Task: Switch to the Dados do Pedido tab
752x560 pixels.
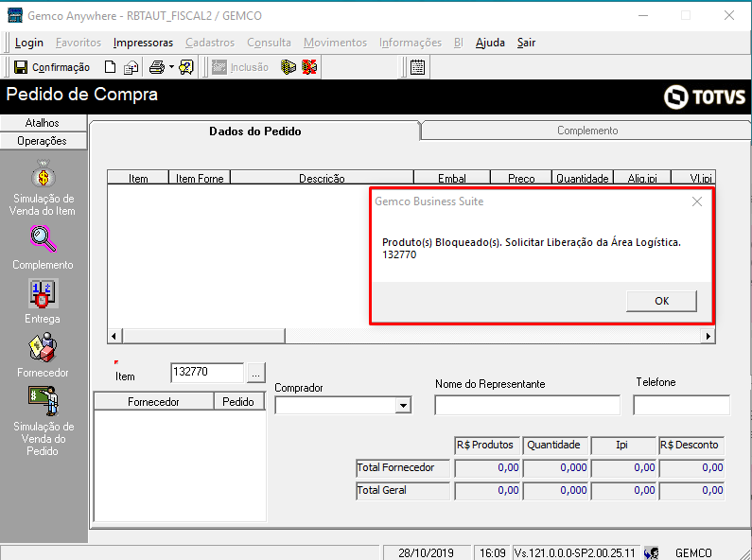Action: pyautogui.click(x=255, y=131)
